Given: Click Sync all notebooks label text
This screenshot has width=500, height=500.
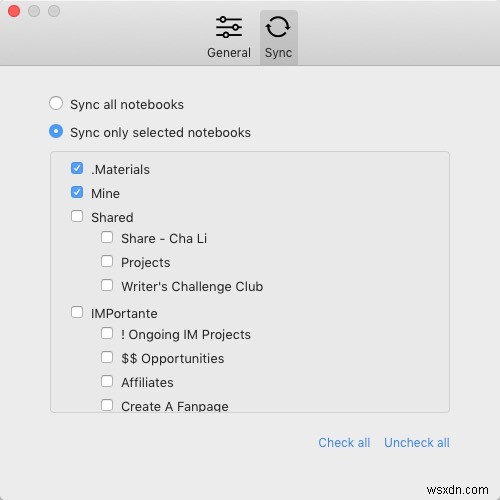Looking at the screenshot, I should (127, 105).
